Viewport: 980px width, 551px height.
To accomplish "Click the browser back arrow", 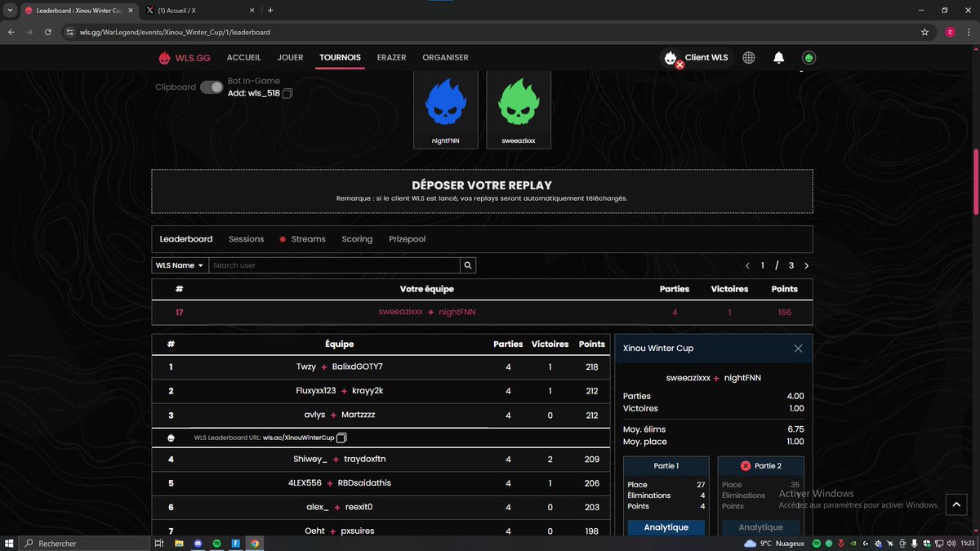I will (x=11, y=32).
